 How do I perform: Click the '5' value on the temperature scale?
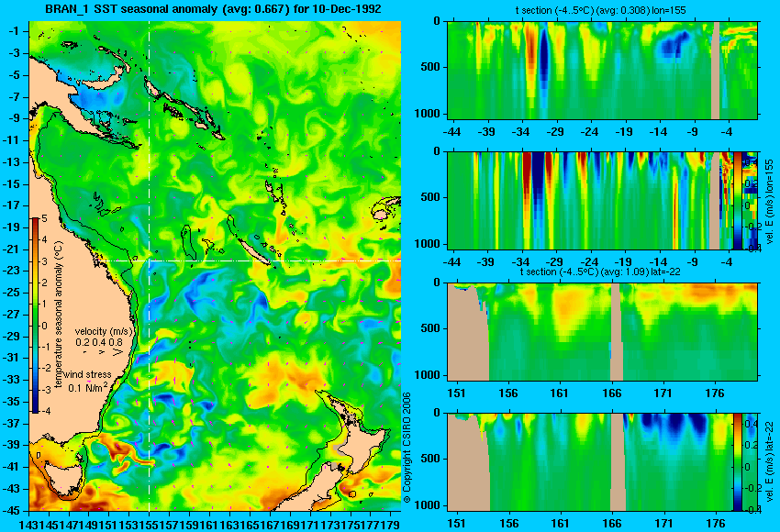tap(44, 218)
